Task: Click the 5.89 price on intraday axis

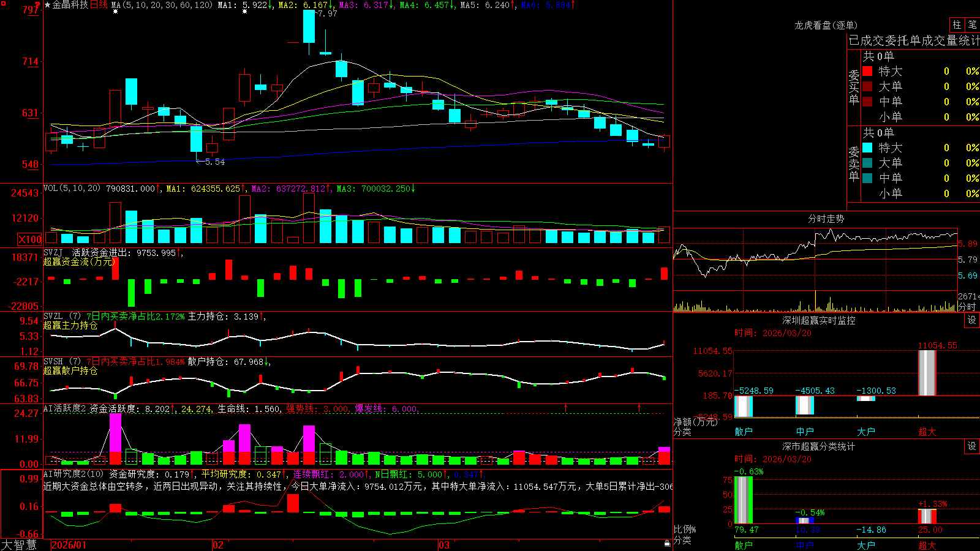Action: (x=968, y=244)
